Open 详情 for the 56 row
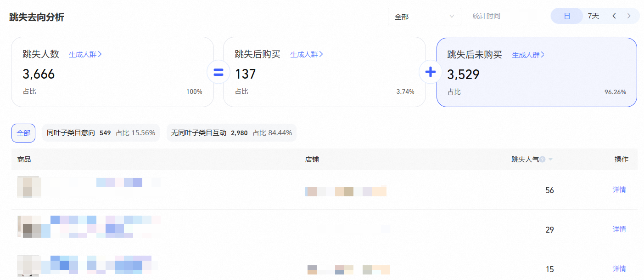 tap(619, 190)
